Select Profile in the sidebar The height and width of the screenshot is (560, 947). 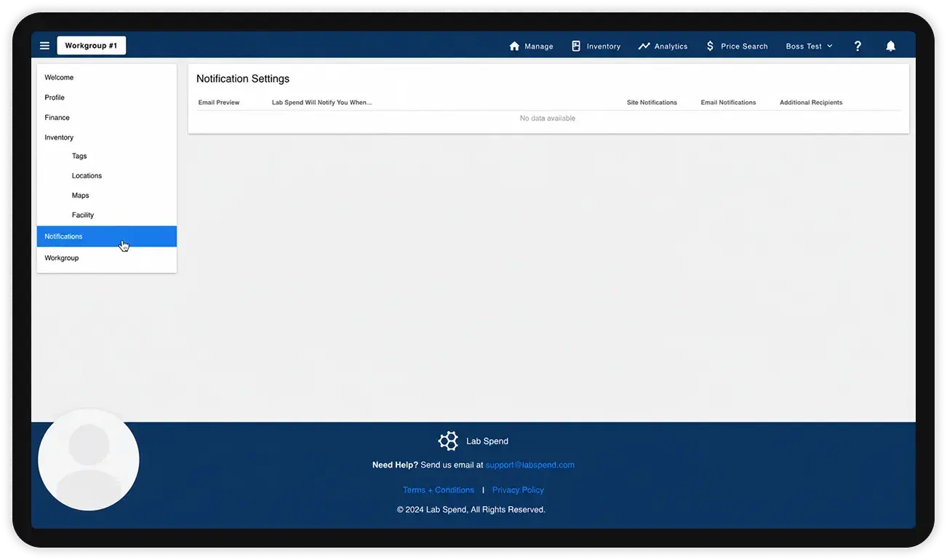[x=55, y=97]
